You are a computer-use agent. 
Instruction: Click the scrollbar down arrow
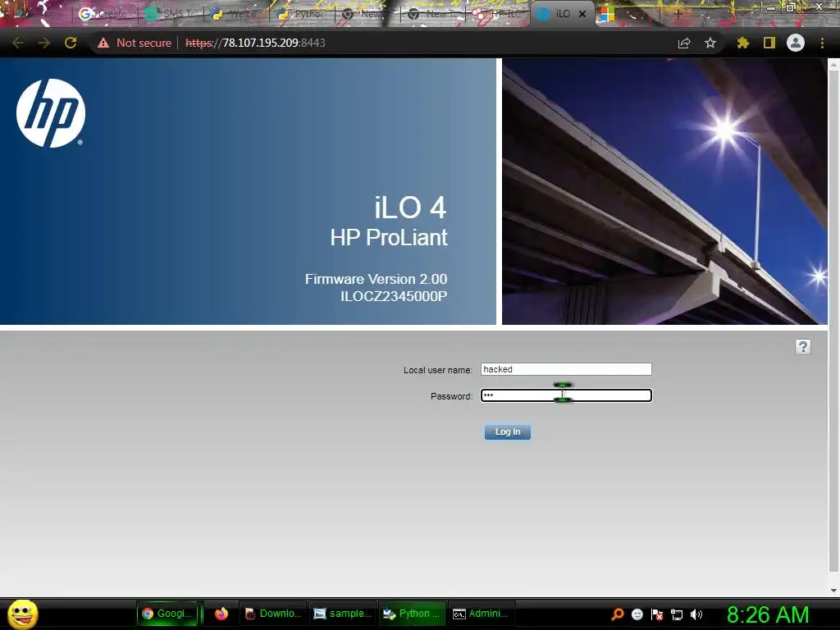833,591
